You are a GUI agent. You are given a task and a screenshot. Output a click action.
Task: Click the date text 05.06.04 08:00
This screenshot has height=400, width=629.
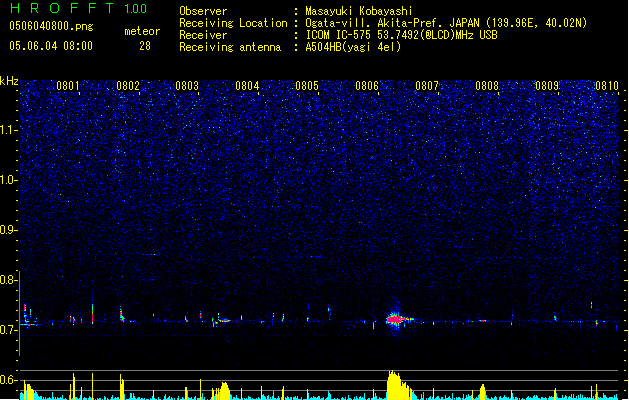click(x=51, y=46)
